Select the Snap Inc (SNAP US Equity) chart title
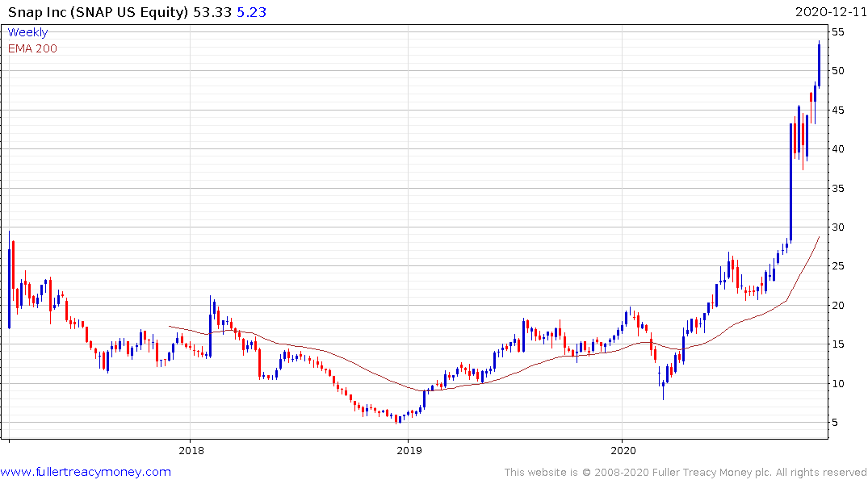The width and height of the screenshot is (868, 484). click(x=98, y=11)
